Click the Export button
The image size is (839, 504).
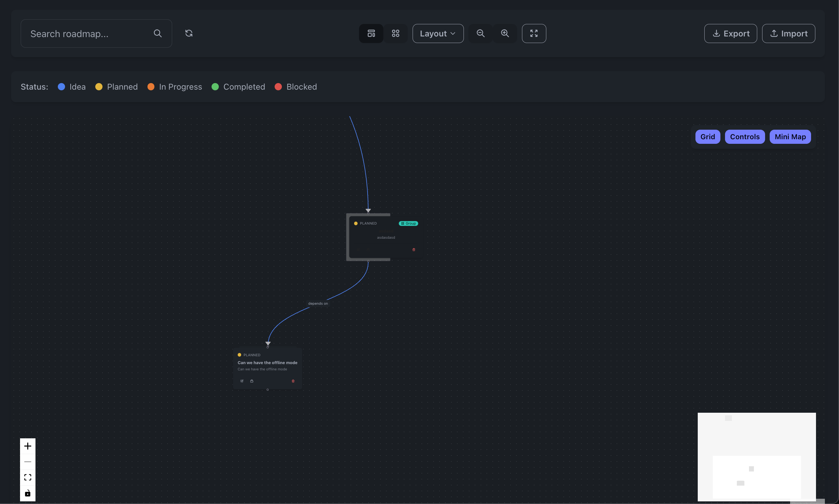pos(730,33)
